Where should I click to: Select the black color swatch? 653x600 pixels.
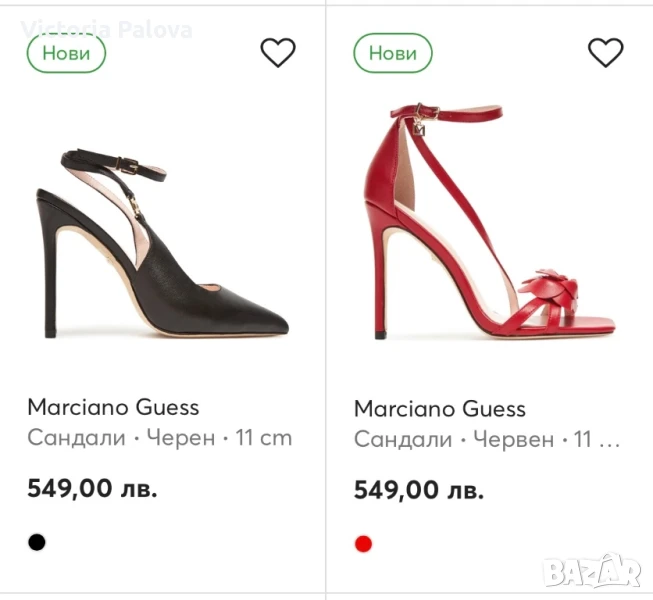coord(37,543)
